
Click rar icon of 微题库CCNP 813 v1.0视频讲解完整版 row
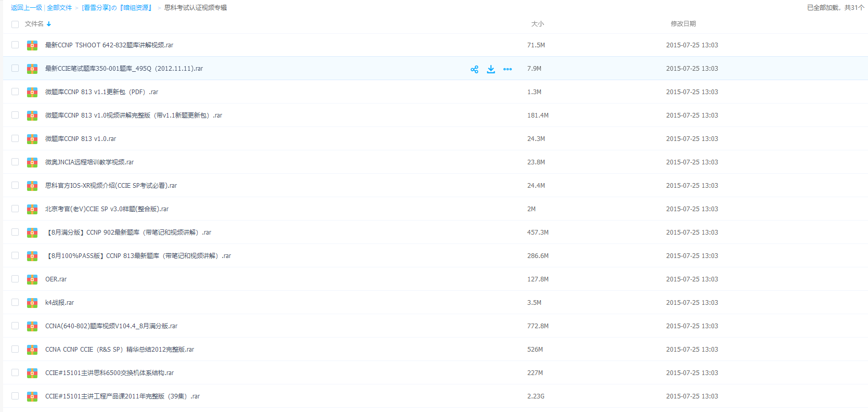click(32, 115)
